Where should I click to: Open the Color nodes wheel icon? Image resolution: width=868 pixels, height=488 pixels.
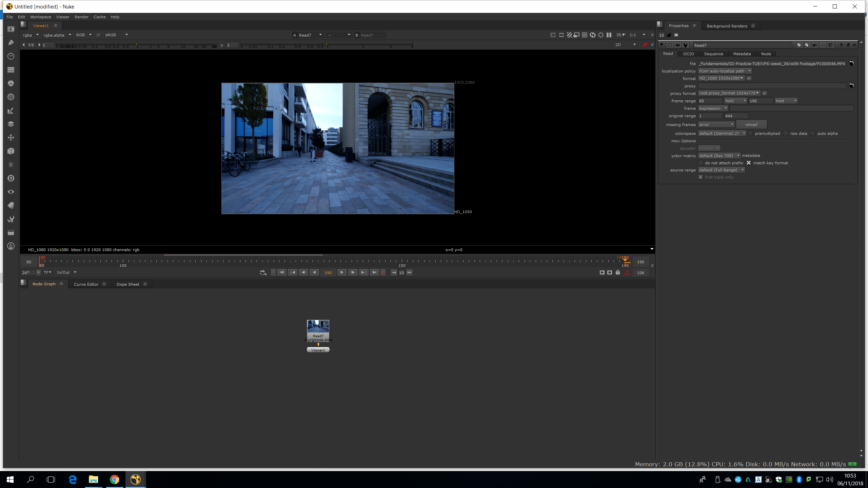click(11, 83)
